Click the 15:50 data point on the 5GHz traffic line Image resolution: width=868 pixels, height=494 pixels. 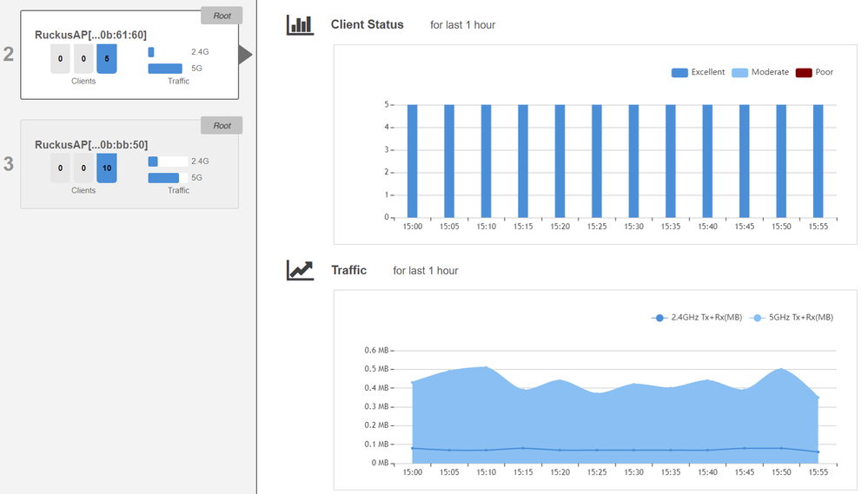[781, 369]
